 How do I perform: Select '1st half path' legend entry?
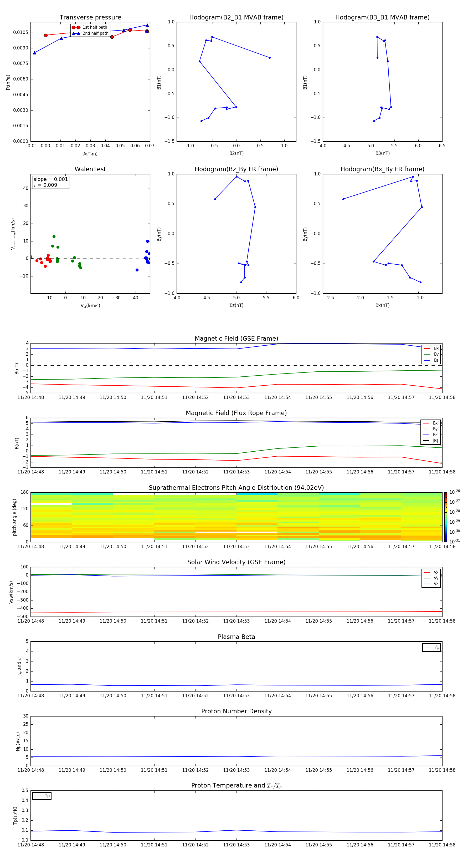coord(90,27)
